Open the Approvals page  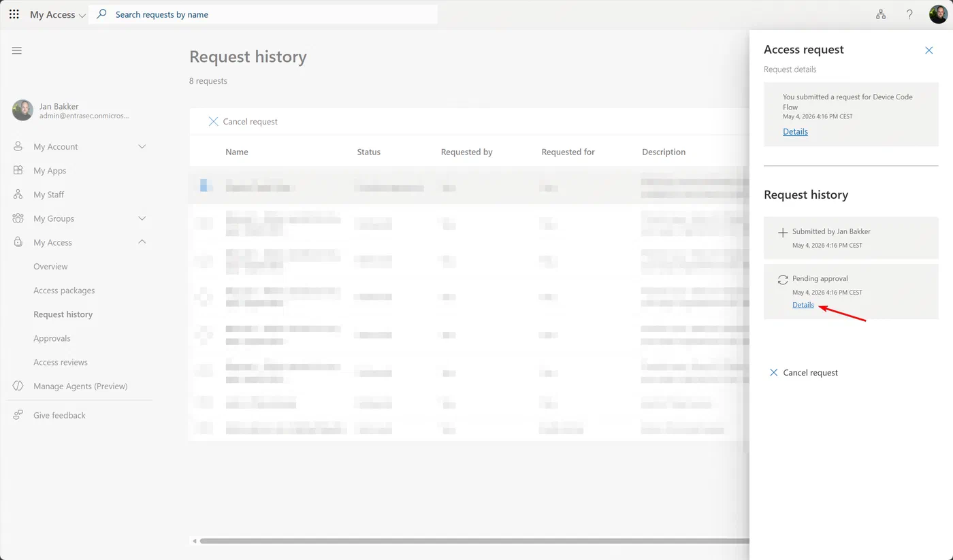pyautogui.click(x=52, y=338)
